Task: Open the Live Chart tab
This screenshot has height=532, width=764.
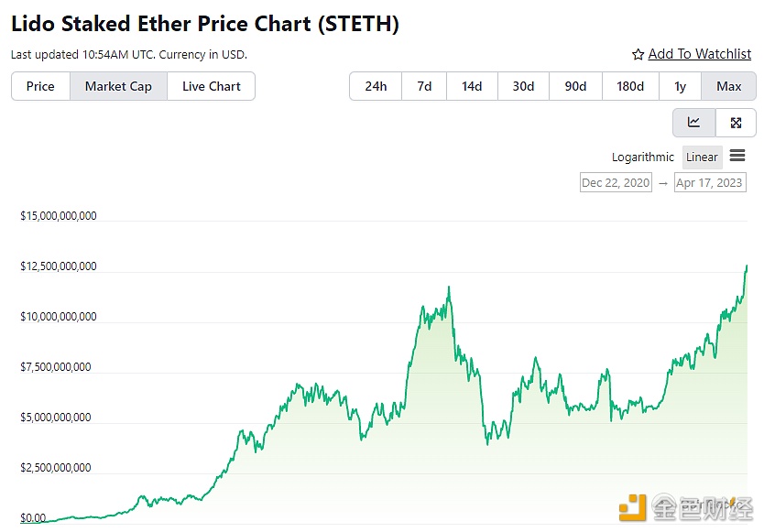Action: tap(211, 87)
